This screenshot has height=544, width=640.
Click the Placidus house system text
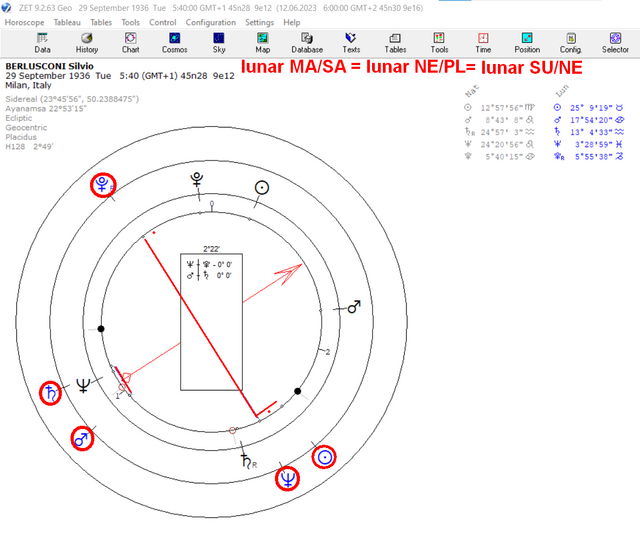click(21, 137)
